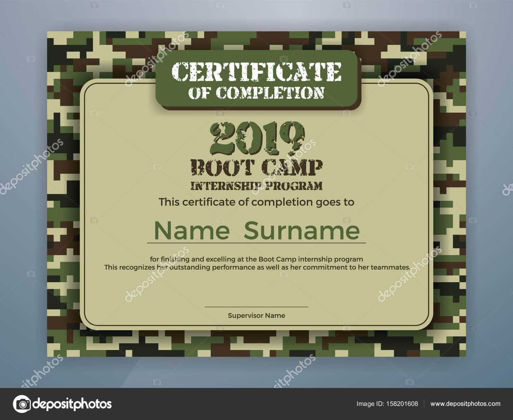Click the 'This recognizes her outstanding performance' line
The height and width of the screenshot is (420, 513).
[257, 267]
